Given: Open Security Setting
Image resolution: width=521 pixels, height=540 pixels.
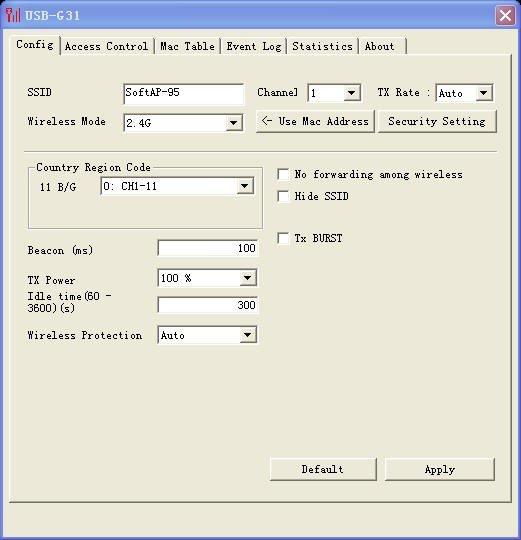Looking at the screenshot, I should 437,121.
